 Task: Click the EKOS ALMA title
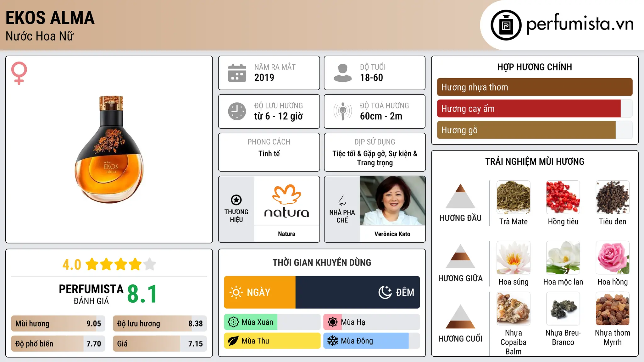50,18
